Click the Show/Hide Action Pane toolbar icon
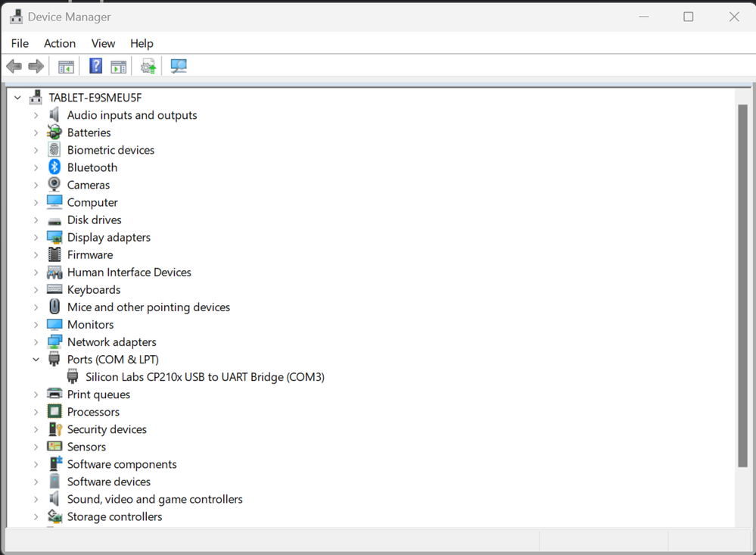756x555 pixels. (x=119, y=67)
